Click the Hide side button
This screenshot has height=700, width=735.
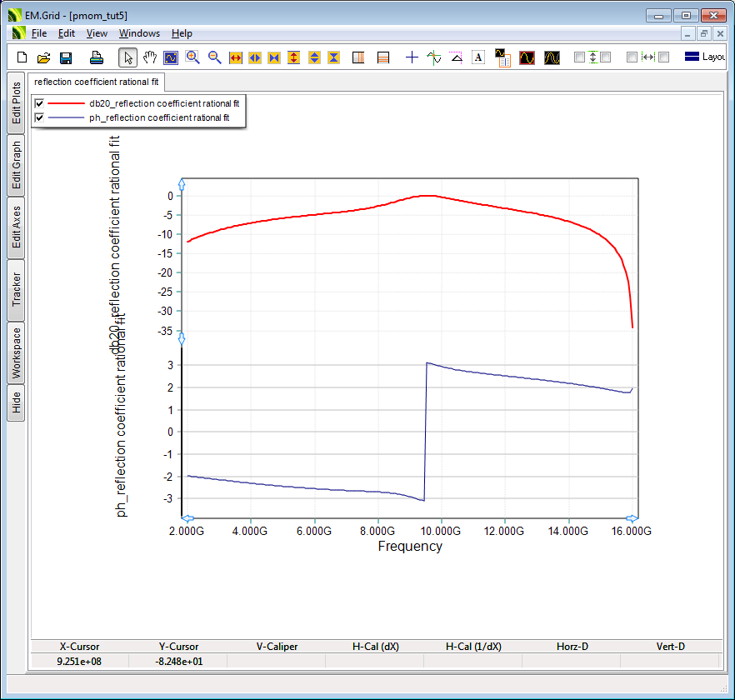pyautogui.click(x=16, y=403)
